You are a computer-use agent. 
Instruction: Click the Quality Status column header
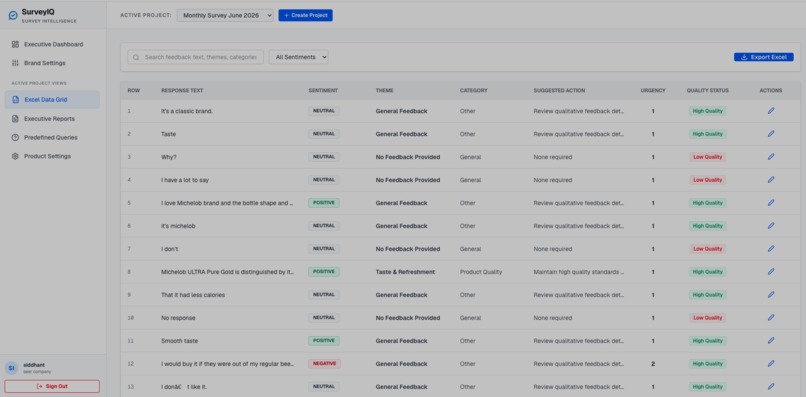pyautogui.click(x=707, y=91)
